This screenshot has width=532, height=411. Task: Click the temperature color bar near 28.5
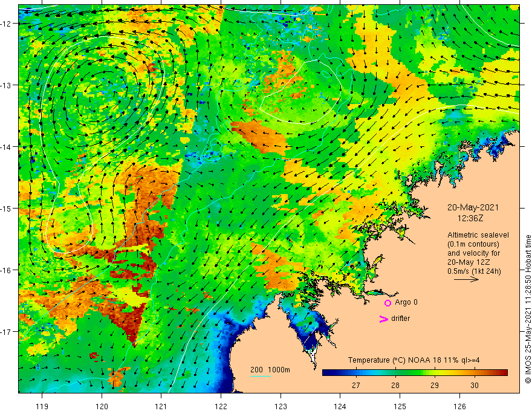[415, 373]
